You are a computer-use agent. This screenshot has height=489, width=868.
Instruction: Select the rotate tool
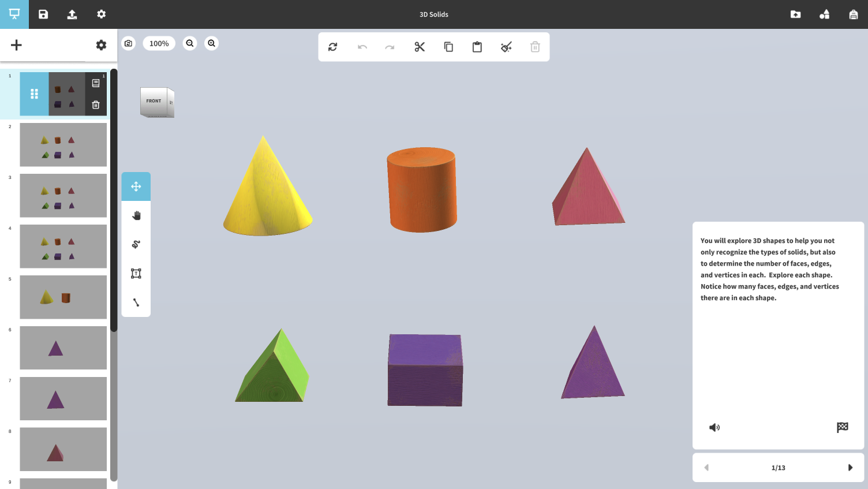[x=136, y=244]
